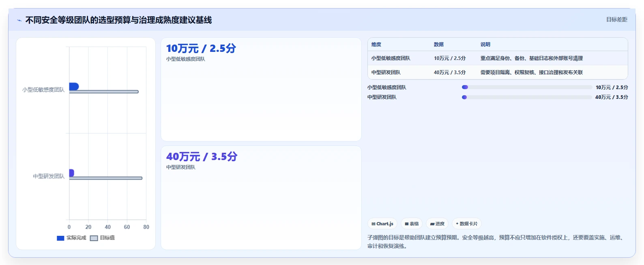644x265 pixels.
Task: Select the 中型研发团队 table row name
Action: 386,73
